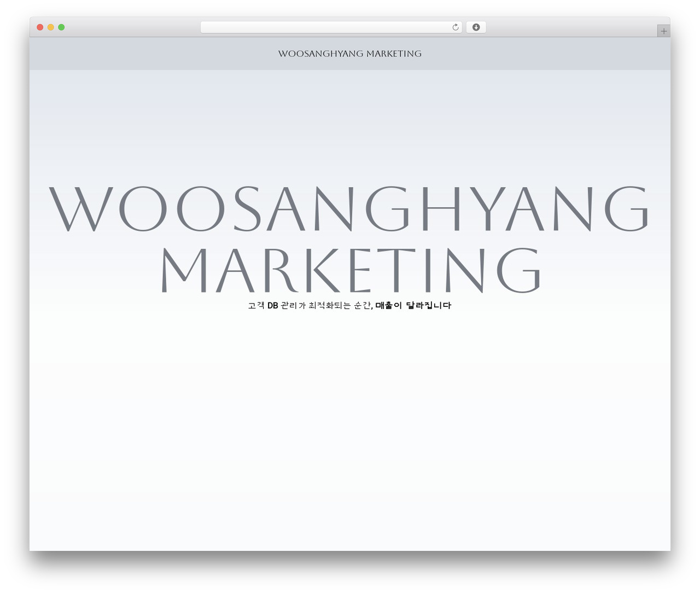Open the downloads button in browser toolbar

[476, 27]
